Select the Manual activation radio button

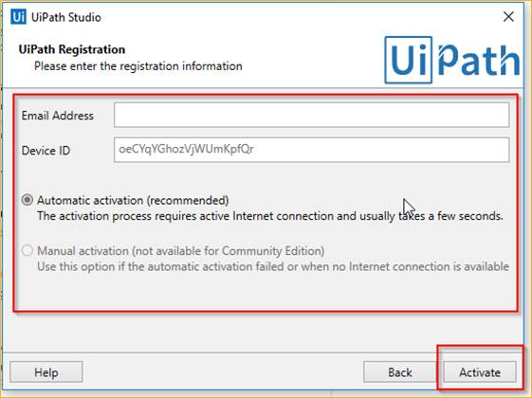[x=28, y=250]
